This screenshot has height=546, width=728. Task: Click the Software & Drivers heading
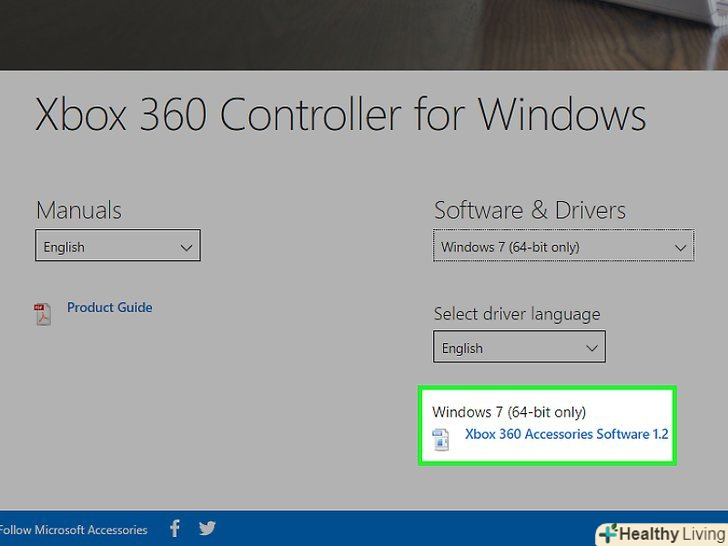(x=530, y=210)
